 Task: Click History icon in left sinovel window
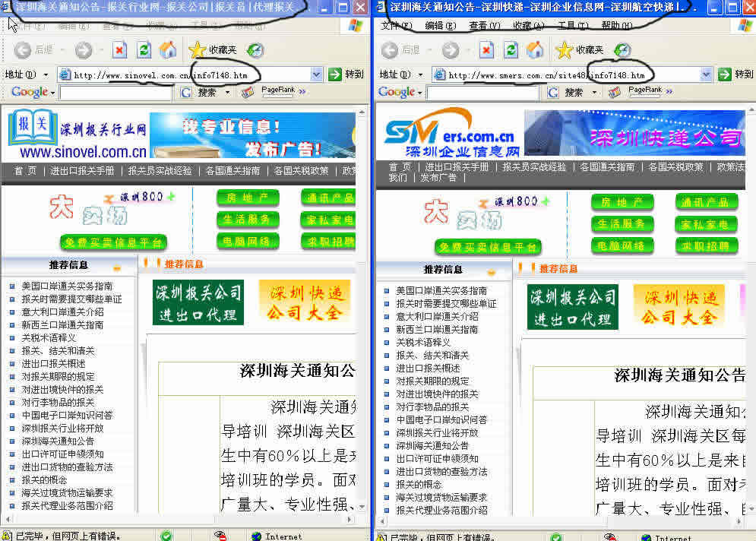(x=255, y=49)
